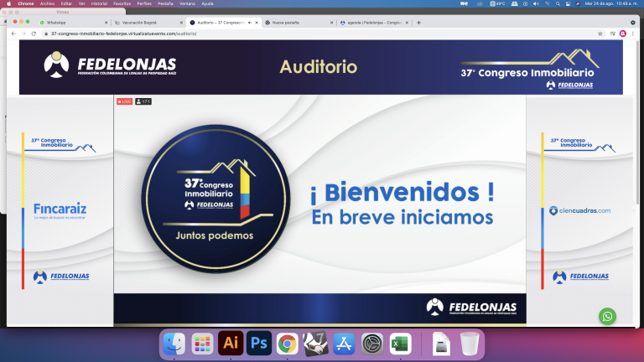
Task: Open Control Center in menu bar
Action: (568, 3)
